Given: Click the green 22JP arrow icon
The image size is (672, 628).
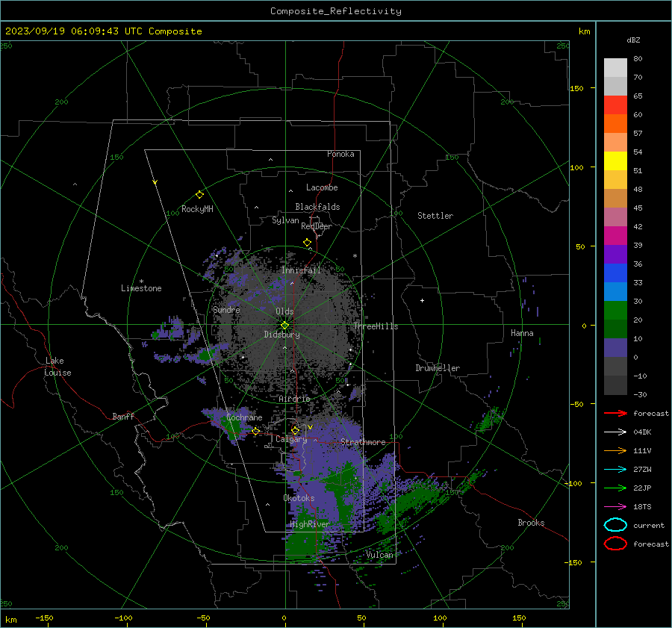Looking at the screenshot, I should (615, 488).
